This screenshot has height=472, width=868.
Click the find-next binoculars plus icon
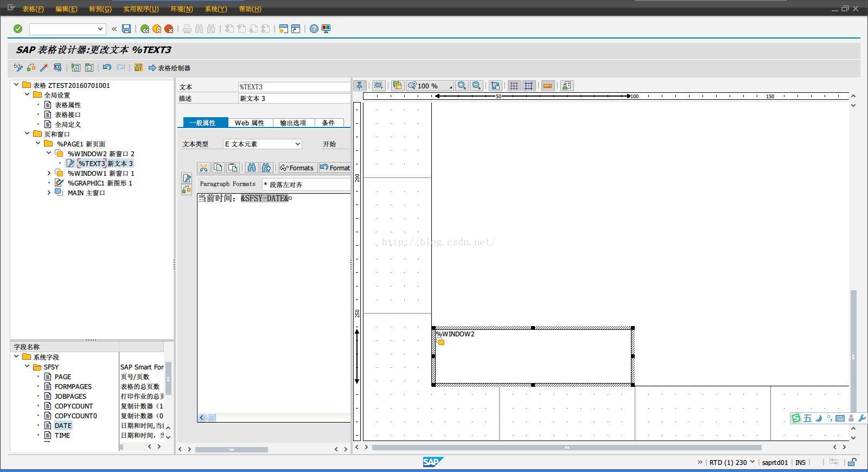(266, 168)
